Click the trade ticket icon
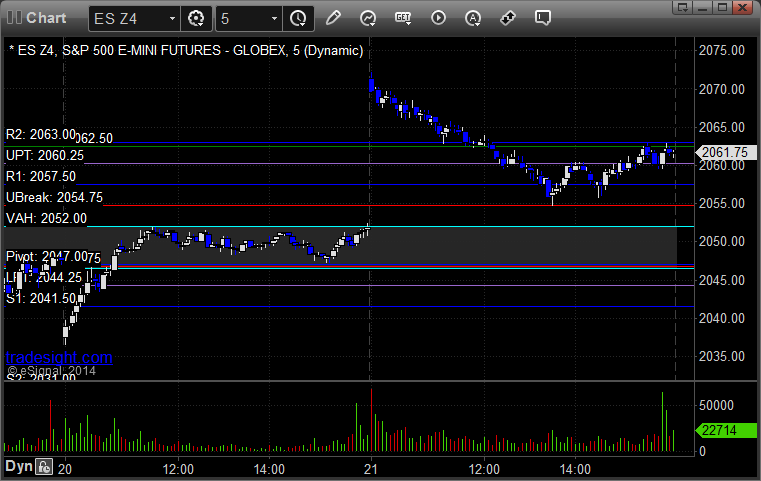Viewport: 761px width, 481px height. pos(507,18)
